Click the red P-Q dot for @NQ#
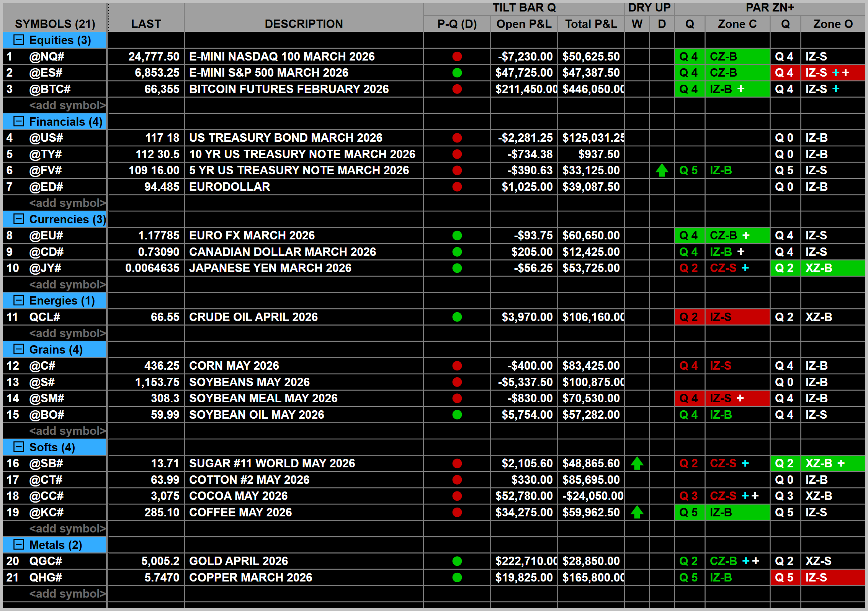The width and height of the screenshot is (868, 611). click(457, 57)
